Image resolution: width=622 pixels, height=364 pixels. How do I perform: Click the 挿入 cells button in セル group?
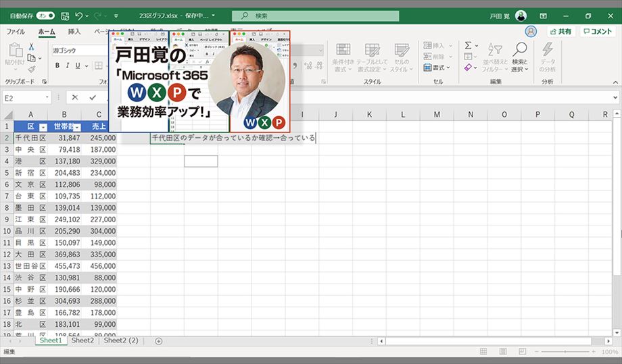click(437, 45)
